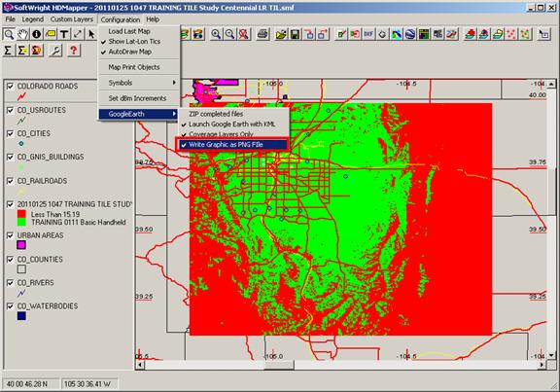Toggle the CO_USROUTES layer checkbox
This screenshot has width=560, height=392.
[x=11, y=110]
